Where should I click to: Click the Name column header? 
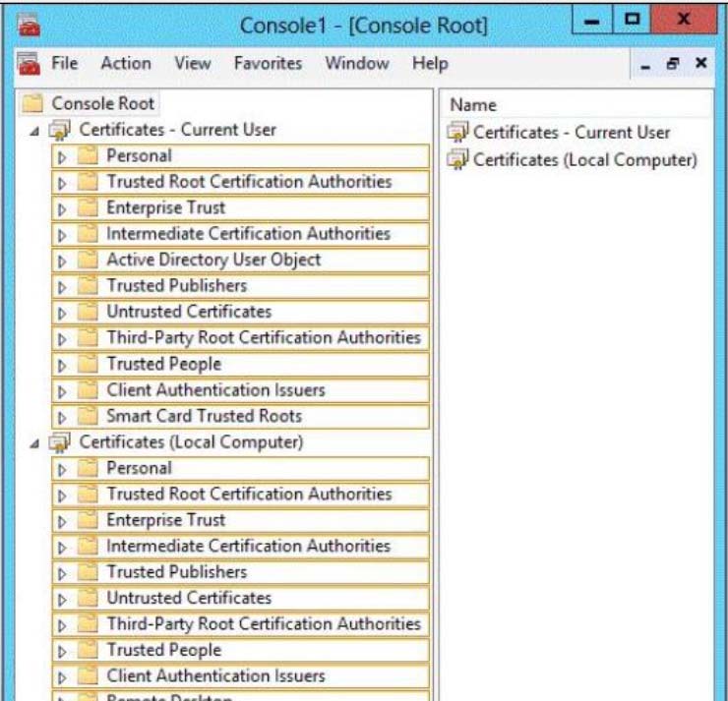click(575, 105)
